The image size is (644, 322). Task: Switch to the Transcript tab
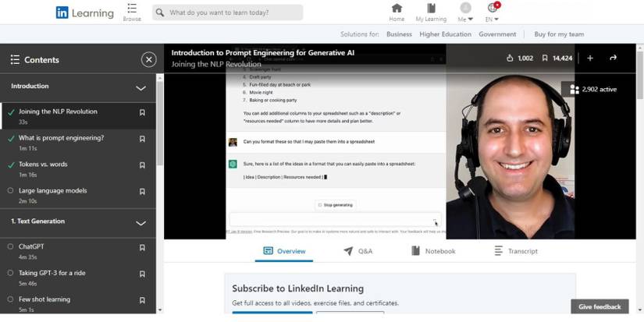516,251
